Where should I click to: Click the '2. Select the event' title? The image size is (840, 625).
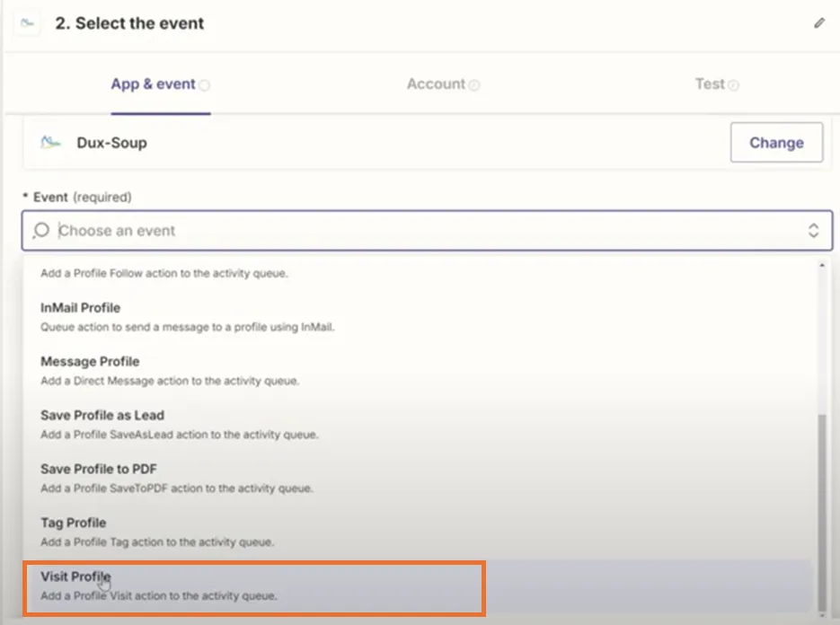129,23
